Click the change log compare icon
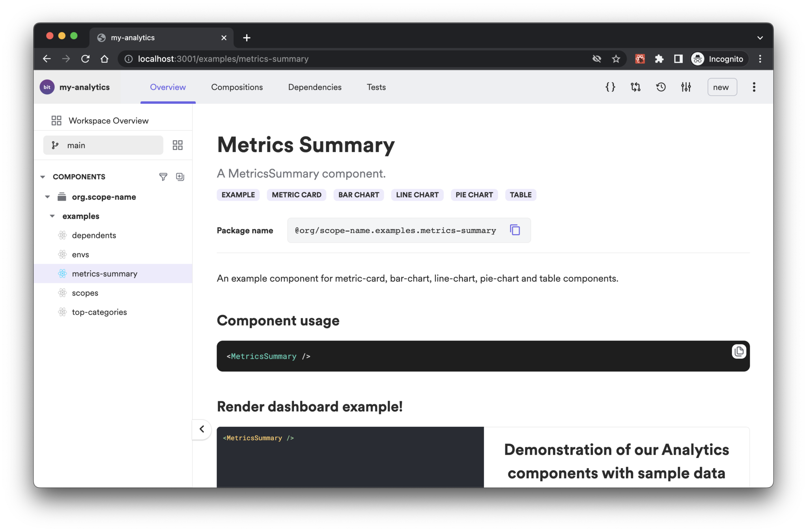Screen dimensions: 807x532 click(635, 87)
